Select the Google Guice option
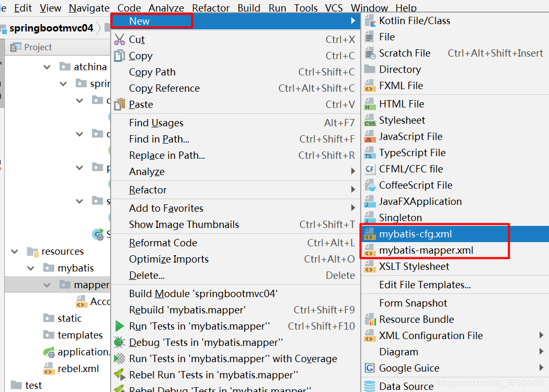 click(x=408, y=368)
